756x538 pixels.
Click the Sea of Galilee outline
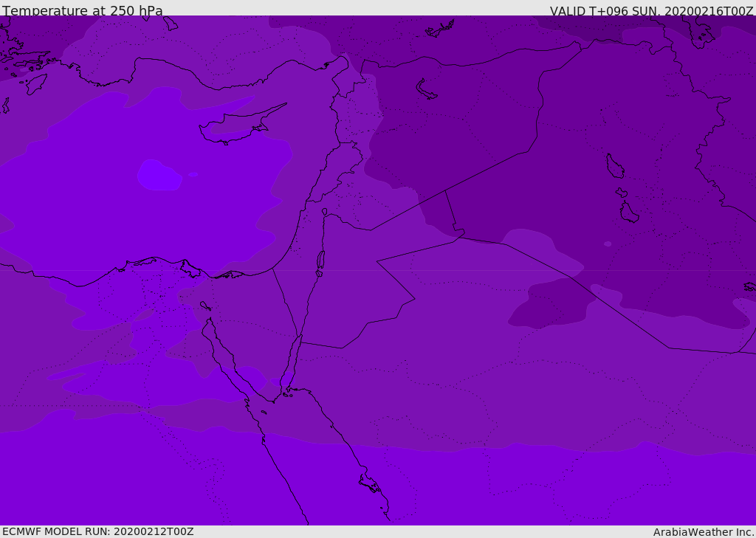324,212
